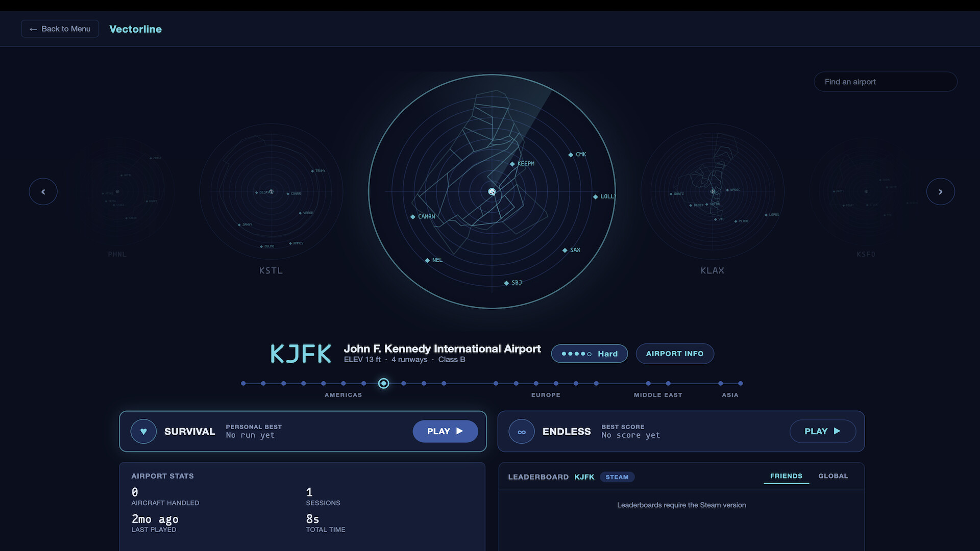
Task: Click the CMK waypoint diamond
Action: [x=571, y=155]
